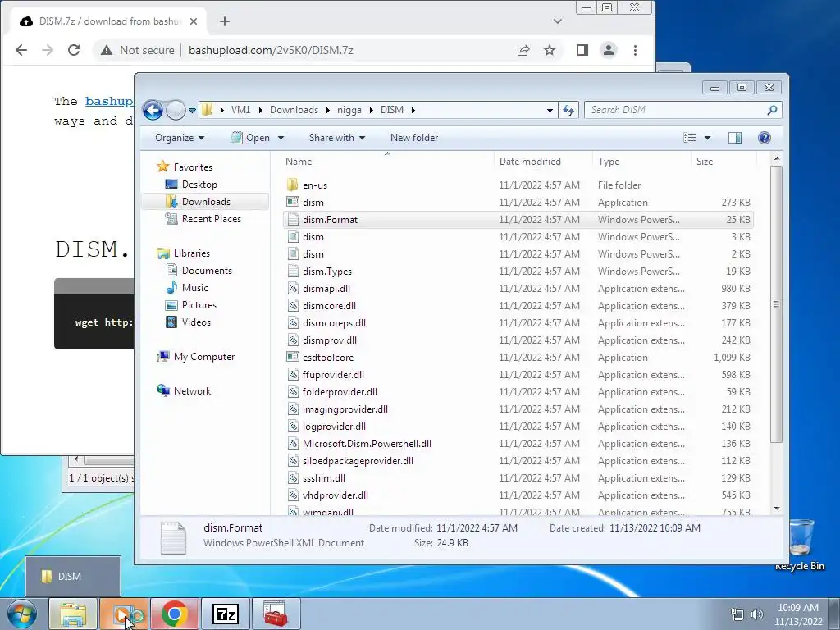Viewport: 840px width, 630px height.
Task: Expand the arrow after DISM breadcrumb
Action: [x=413, y=110]
